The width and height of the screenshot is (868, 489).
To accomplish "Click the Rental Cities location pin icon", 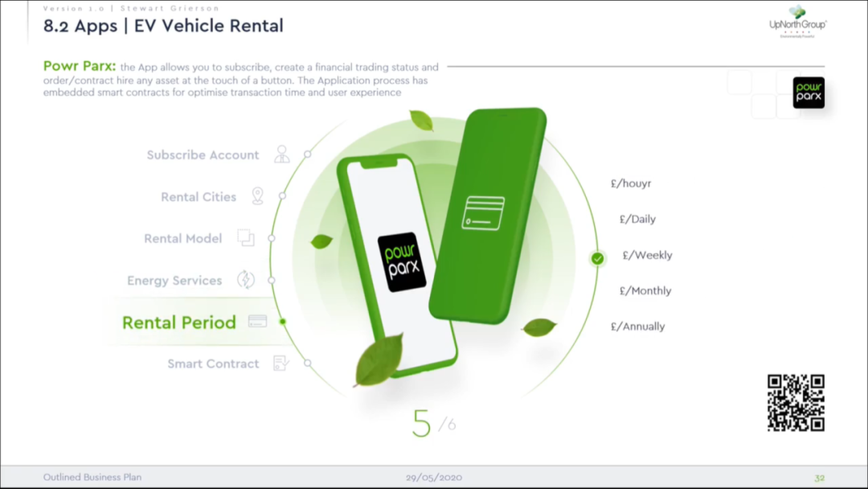I will pyautogui.click(x=257, y=196).
